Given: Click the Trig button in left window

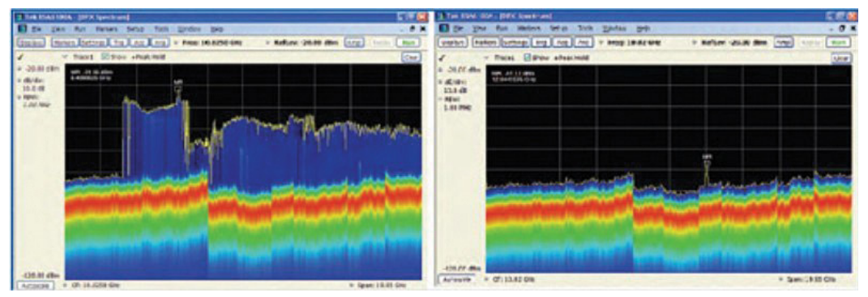Looking at the screenshot, I should [x=118, y=42].
